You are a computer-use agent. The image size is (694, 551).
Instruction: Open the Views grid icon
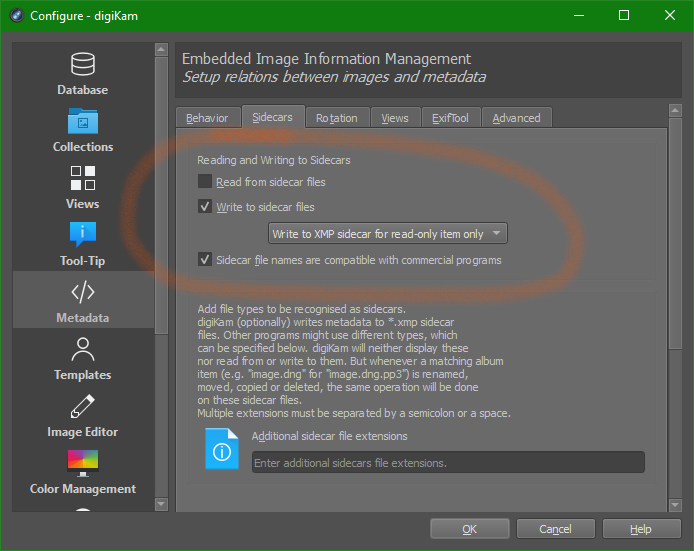coord(83,179)
